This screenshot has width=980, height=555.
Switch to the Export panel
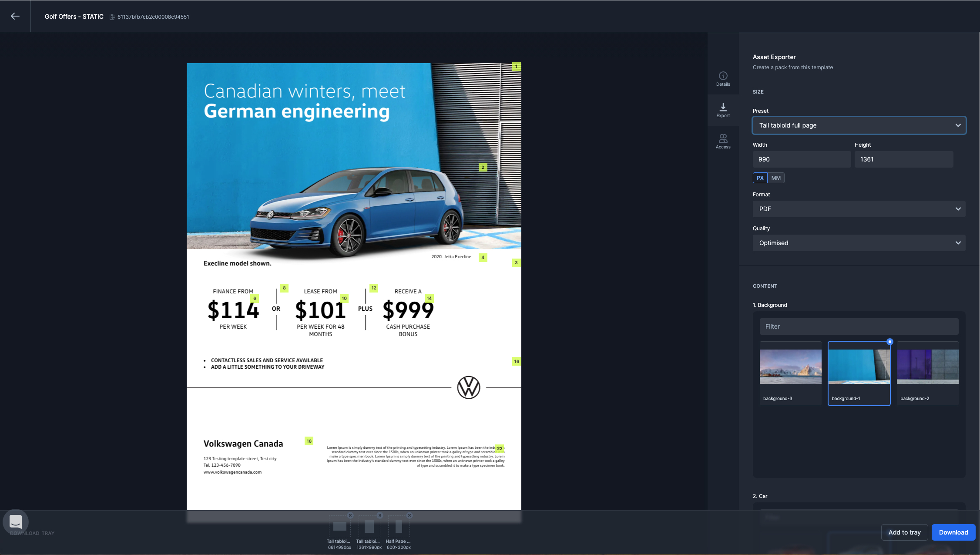pyautogui.click(x=723, y=110)
